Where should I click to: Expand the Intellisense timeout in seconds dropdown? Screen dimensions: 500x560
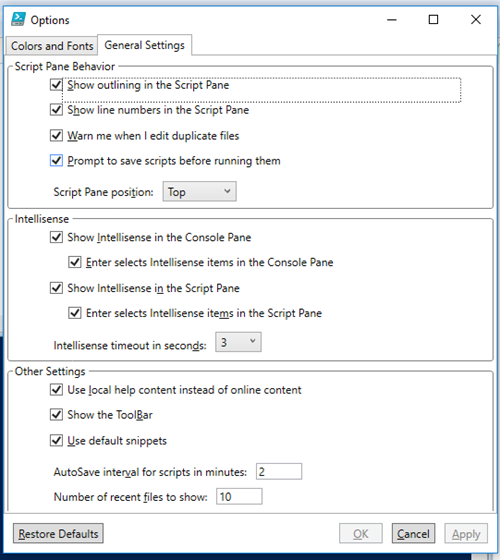pos(238,342)
